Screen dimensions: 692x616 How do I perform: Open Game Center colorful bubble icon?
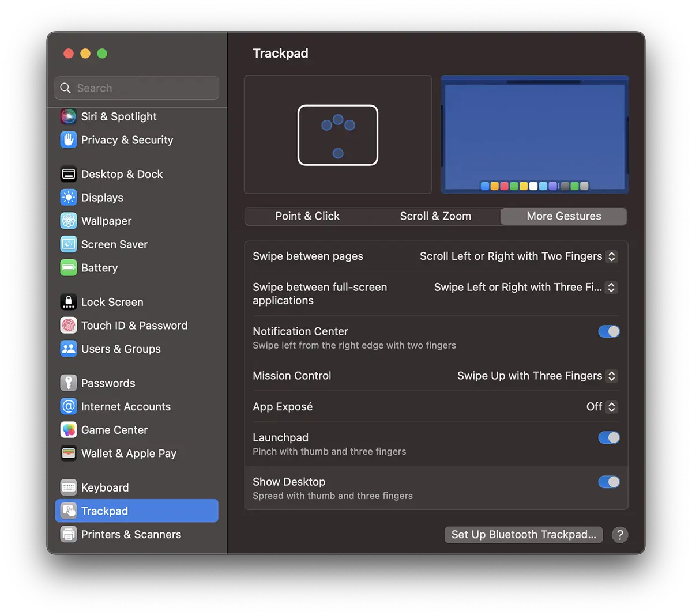click(69, 430)
